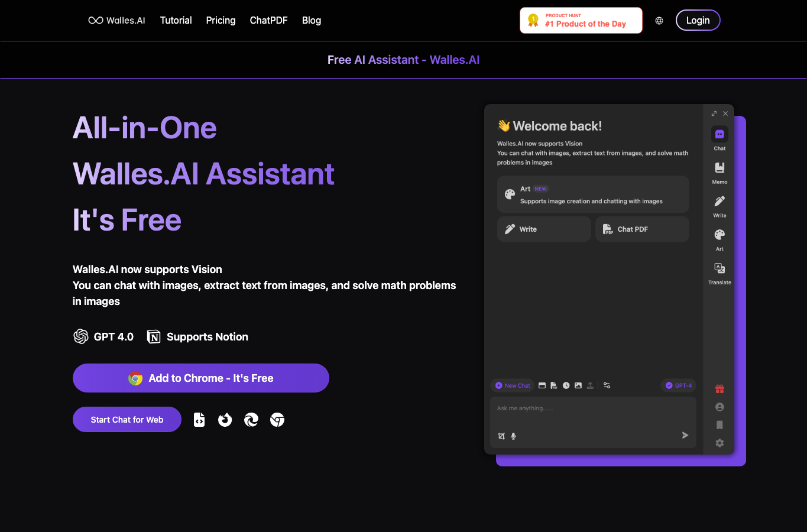Screen dimensions: 807x532
Task: Click the upload icon in chat toolbar
Action: pyautogui.click(x=590, y=385)
